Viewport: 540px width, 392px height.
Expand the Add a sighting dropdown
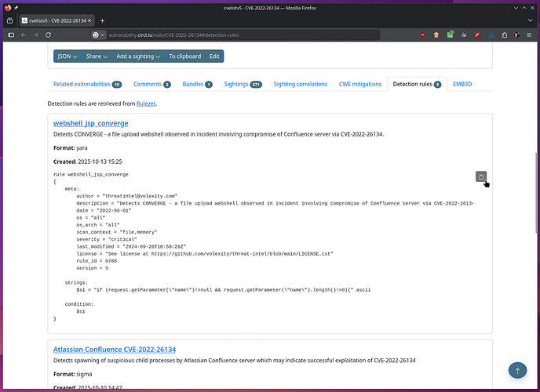click(138, 56)
